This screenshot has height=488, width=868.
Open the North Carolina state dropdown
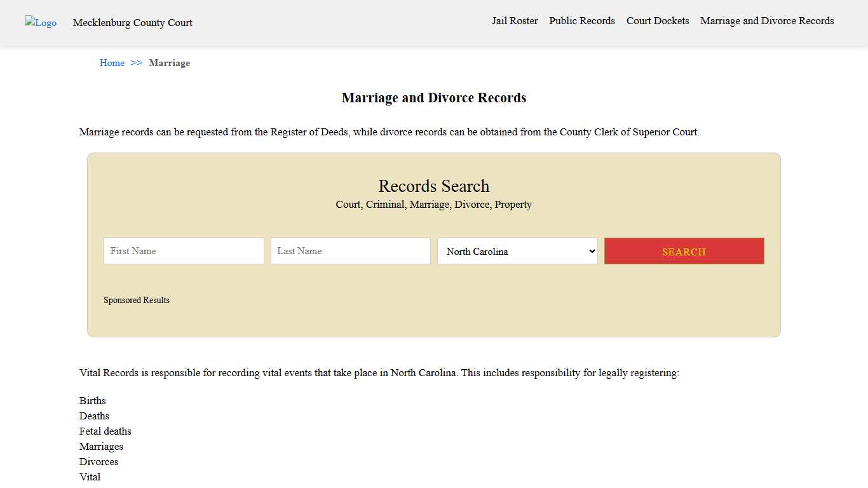[517, 251]
